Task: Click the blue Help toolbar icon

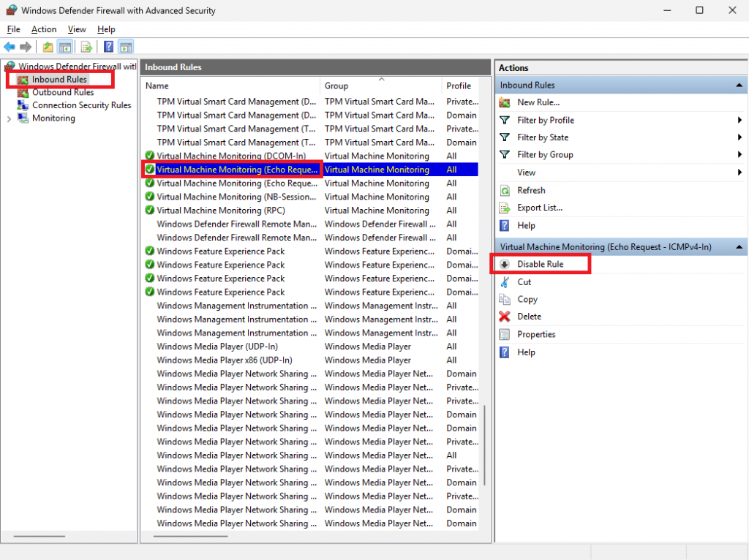Action: pos(109,47)
